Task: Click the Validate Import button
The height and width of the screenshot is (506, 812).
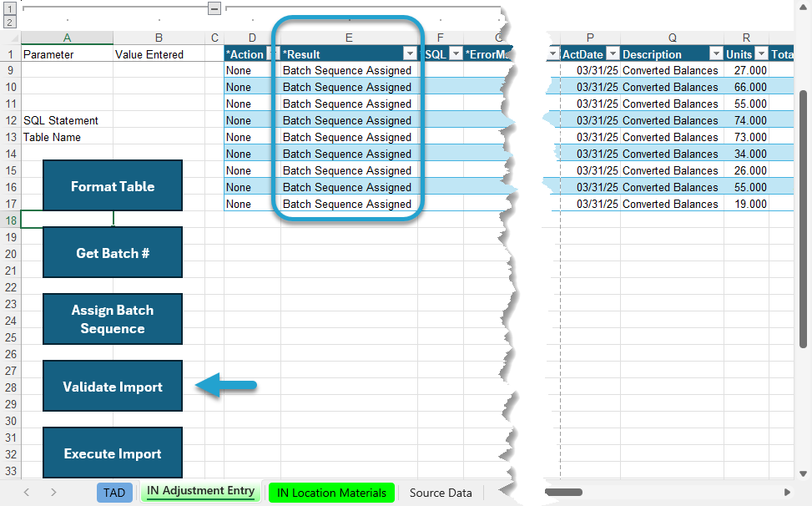Action: (113, 386)
